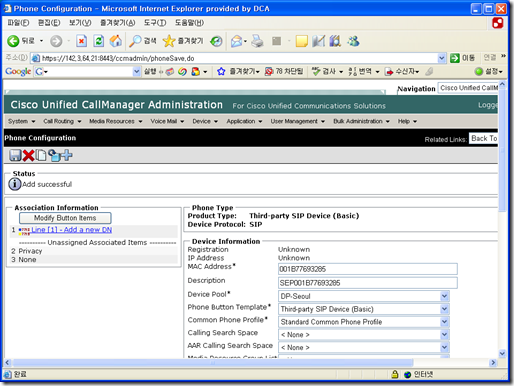Click the Internet zone status bar indicator
The image size is (514, 386).
[419, 374]
